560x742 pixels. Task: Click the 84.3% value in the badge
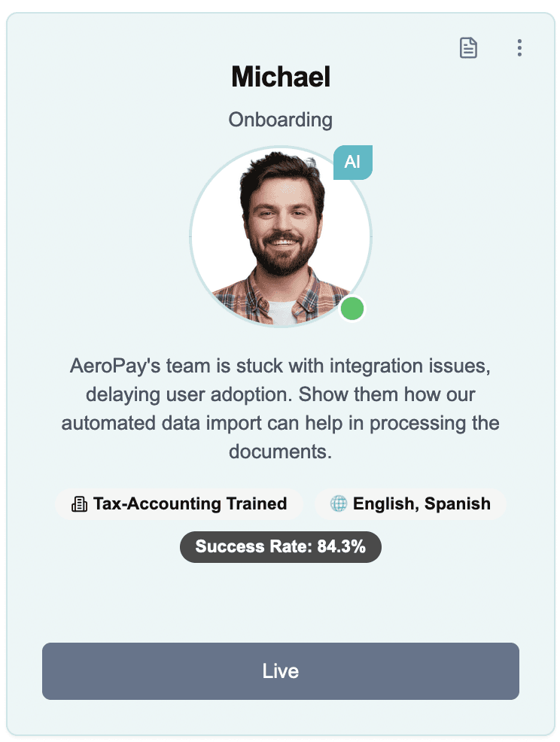(341, 546)
